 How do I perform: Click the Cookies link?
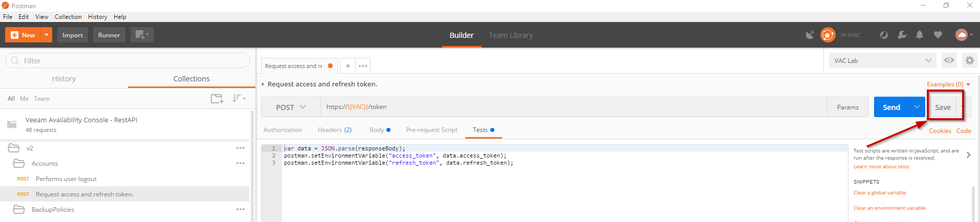940,131
